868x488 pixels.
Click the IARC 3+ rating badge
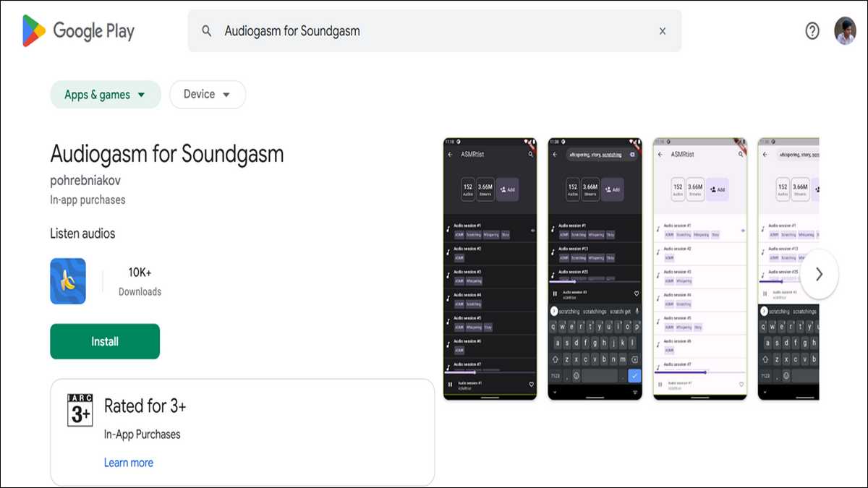[x=80, y=410]
